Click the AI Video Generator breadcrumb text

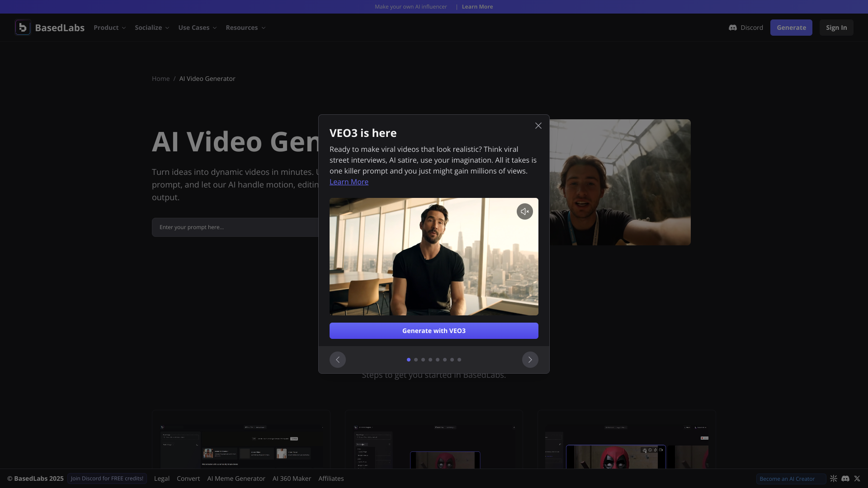[x=207, y=79]
